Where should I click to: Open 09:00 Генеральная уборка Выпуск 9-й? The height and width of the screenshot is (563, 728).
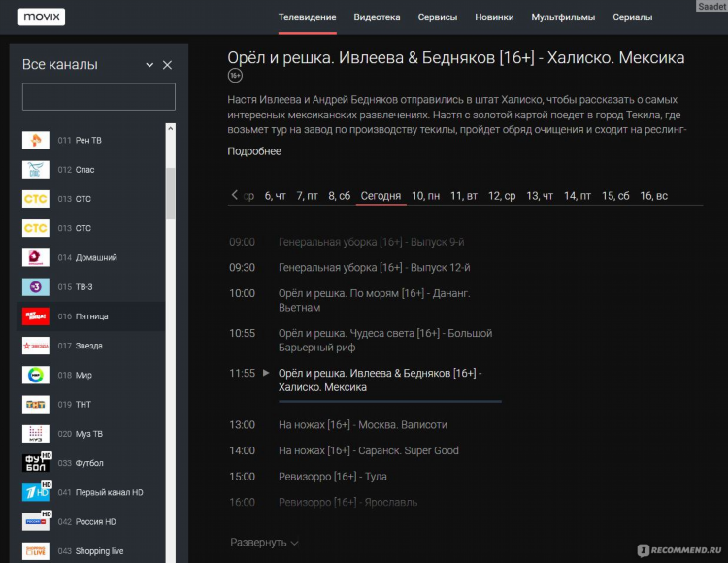point(372,242)
